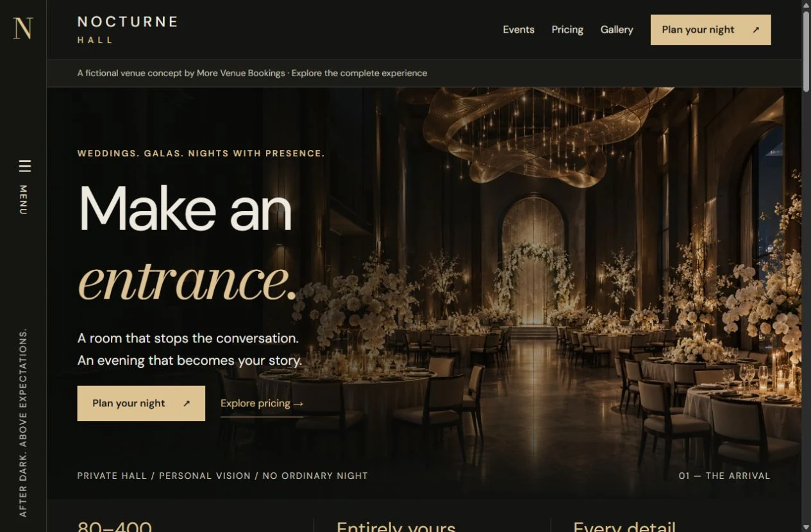811x532 pixels.
Task: Click the scrollbar down arrow
Action: (x=806, y=526)
